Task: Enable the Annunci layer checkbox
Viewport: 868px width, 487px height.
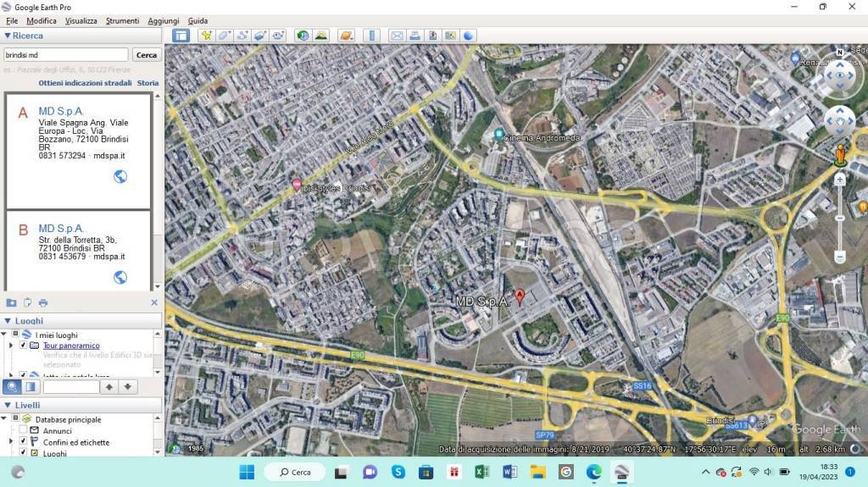Action: point(23,430)
